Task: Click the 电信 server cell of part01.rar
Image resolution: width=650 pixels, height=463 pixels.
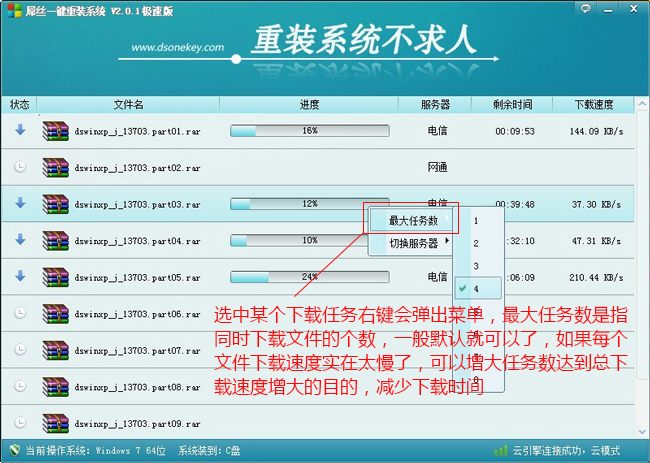Action: (437, 131)
